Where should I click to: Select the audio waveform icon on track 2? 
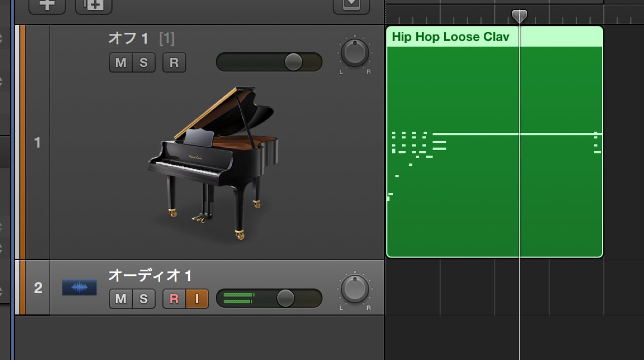[x=79, y=287]
